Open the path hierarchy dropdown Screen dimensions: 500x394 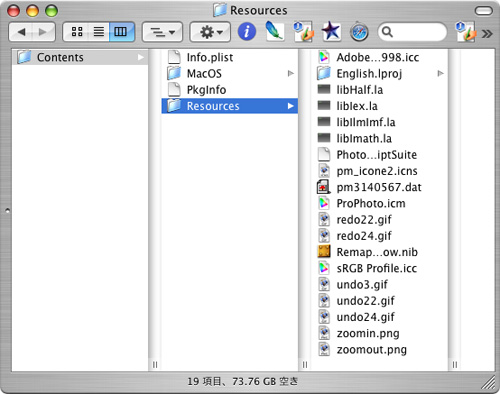point(162,32)
